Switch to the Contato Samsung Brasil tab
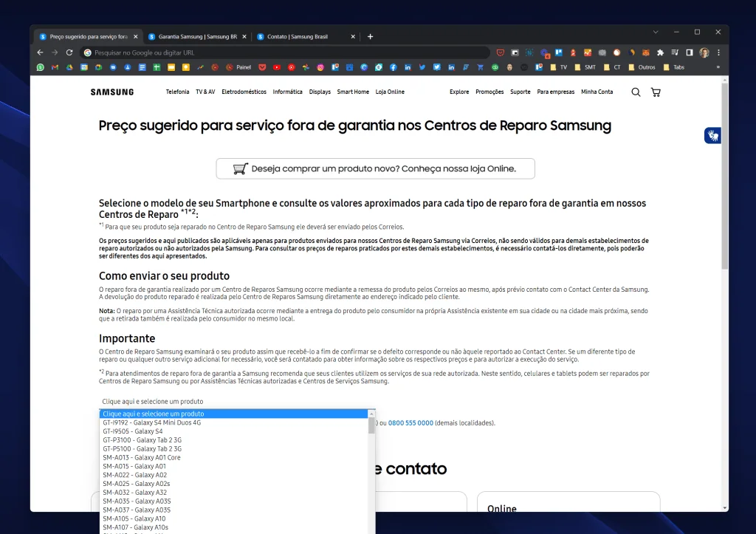Screen dimensions: 756x534 pos(295,35)
